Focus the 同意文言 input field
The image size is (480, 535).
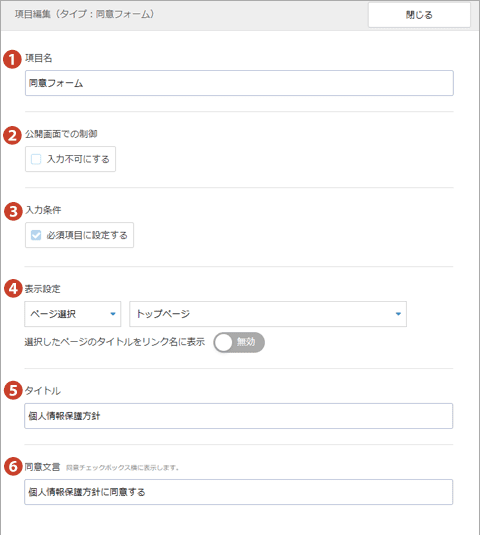point(238,492)
